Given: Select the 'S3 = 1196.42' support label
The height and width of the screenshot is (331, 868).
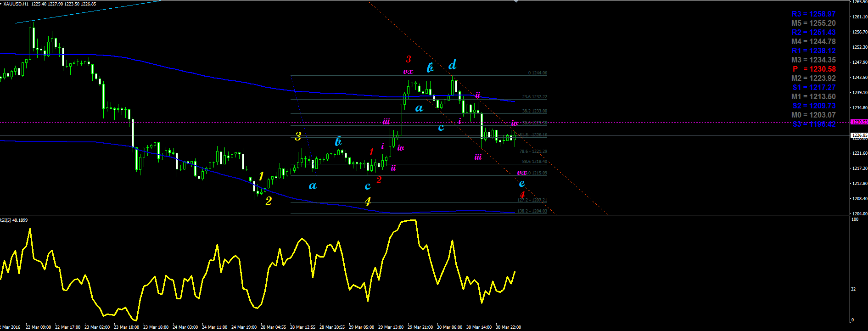Looking at the screenshot, I should pyautogui.click(x=814, y=124).
